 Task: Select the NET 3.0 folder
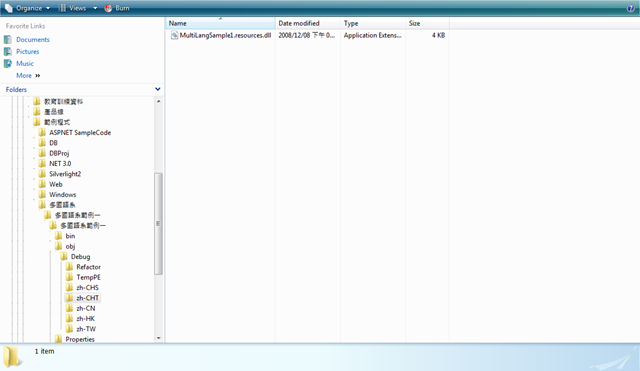60,164
